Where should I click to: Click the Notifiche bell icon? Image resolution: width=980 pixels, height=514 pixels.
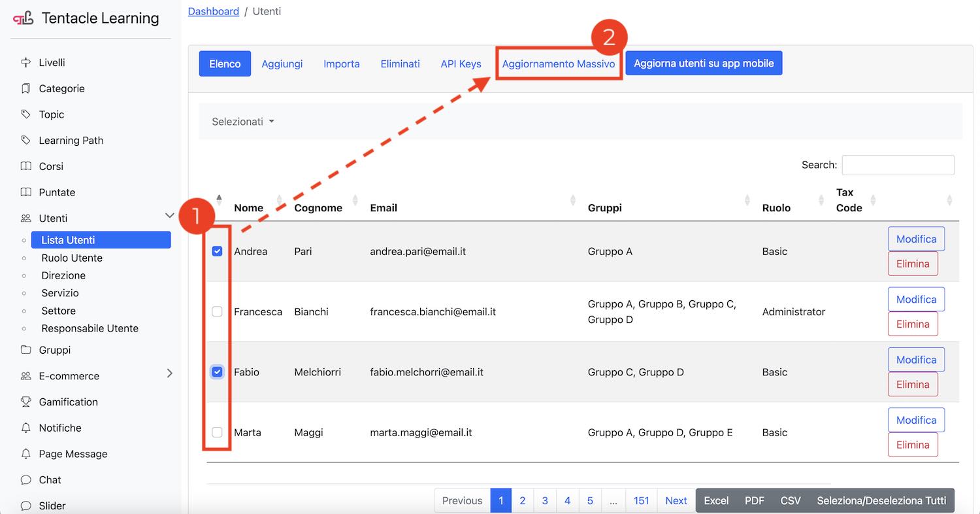(x=25, y=428)
